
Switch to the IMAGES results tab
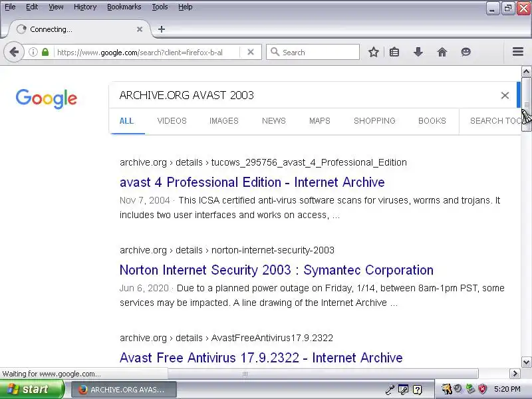224,121
